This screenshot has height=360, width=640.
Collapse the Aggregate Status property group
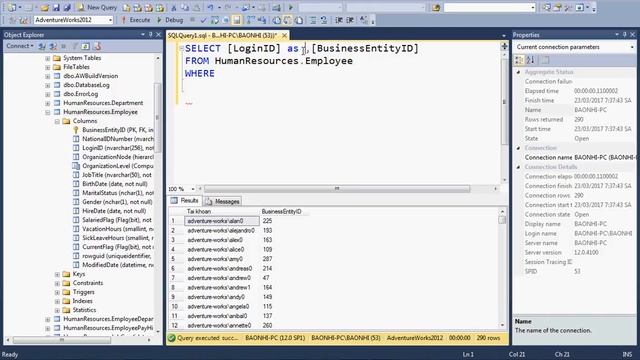518,72
